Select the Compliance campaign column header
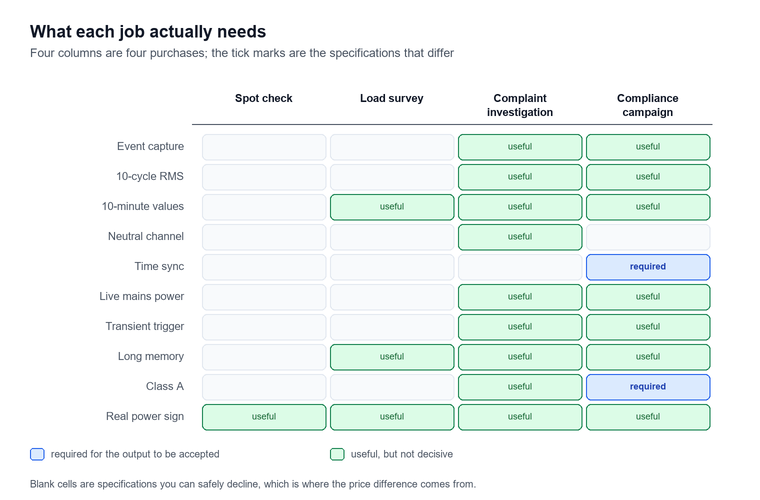Screen dimensions: 760x500 point(648,105)
